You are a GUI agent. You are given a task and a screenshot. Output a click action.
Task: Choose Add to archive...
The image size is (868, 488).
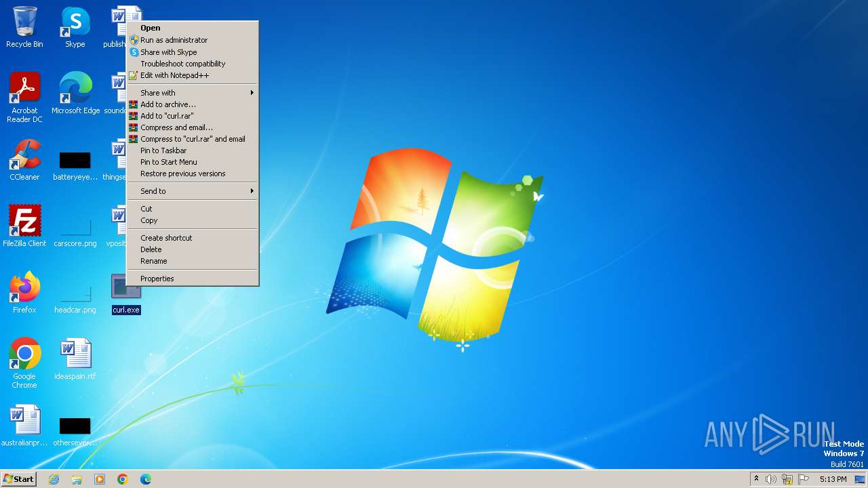(193, 104)
